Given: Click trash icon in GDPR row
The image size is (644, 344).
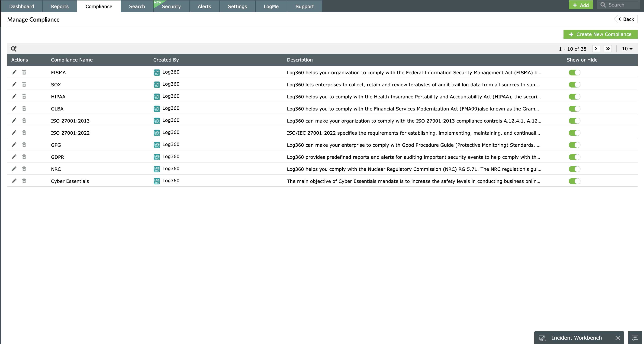Looking at the screenshot, I should (x=24, y=157).
